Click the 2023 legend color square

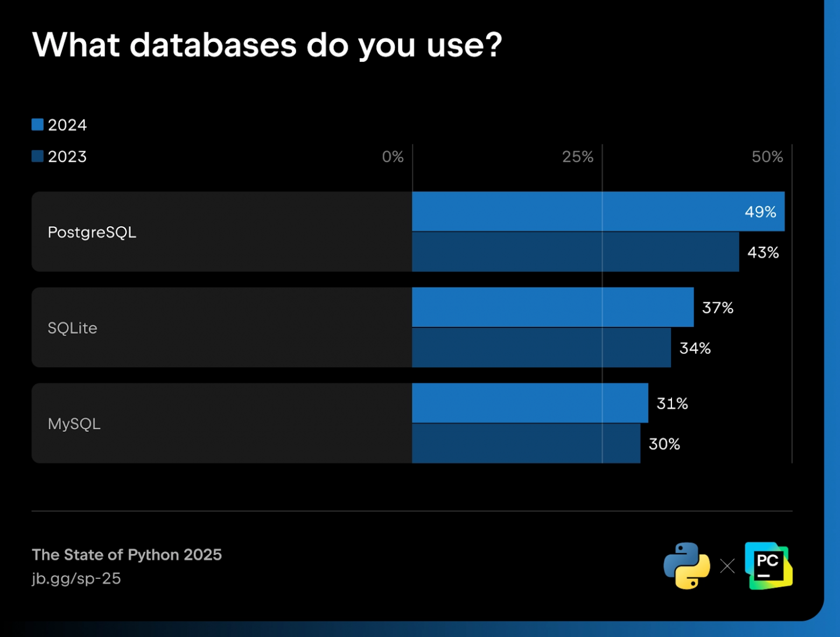(x=37, y=156)
